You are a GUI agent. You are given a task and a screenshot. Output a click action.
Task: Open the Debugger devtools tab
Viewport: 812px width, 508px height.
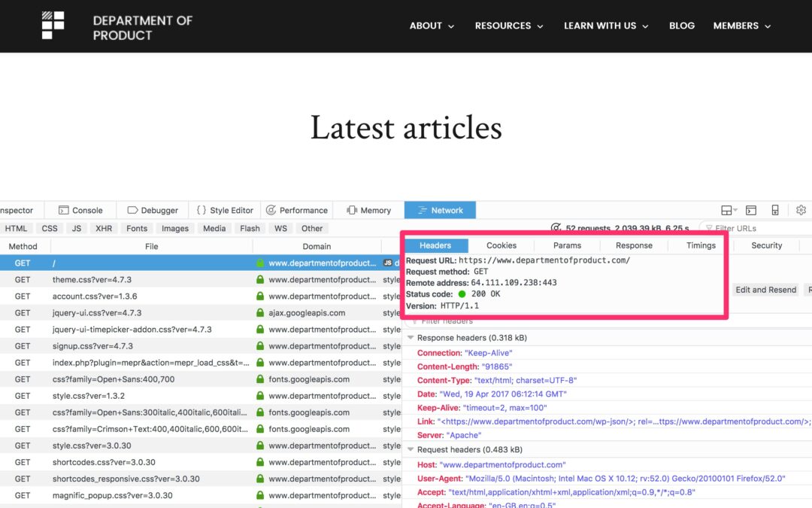click(x=152, y=210)
